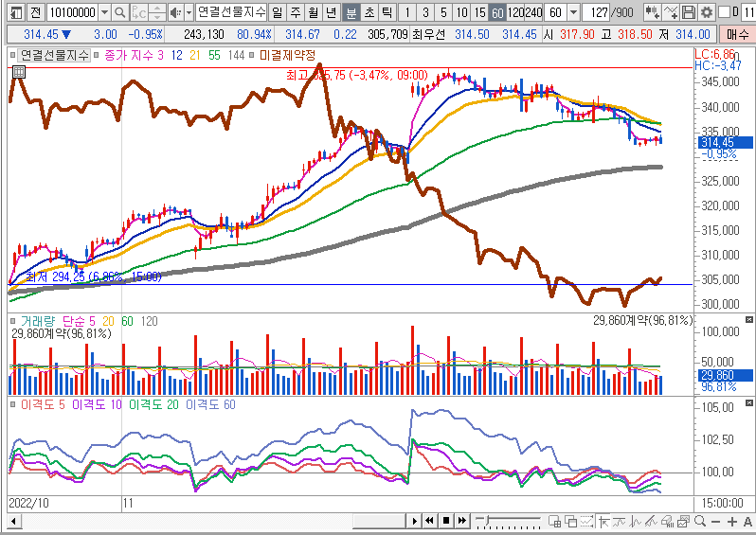The width and height of the screenshot is (756, 535).
Task: Open chart settings with the gear icon
Action: 707,12
